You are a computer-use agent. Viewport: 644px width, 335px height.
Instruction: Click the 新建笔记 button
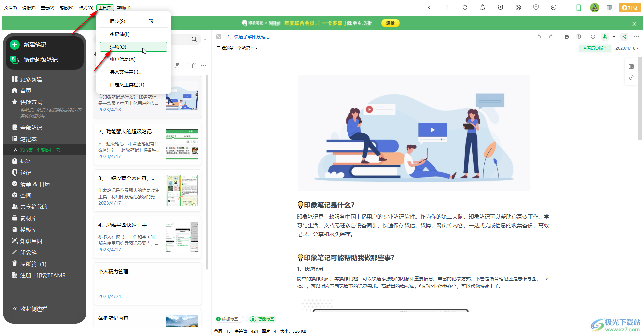[45, 45]
